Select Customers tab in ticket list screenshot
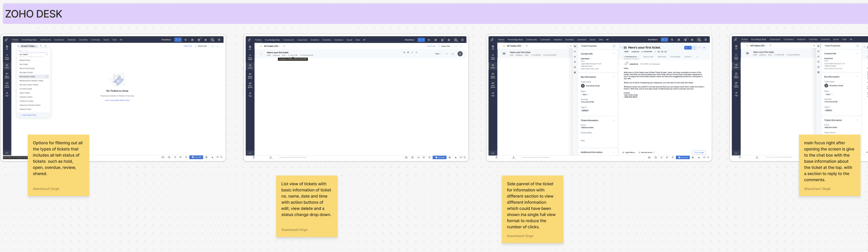Screen dimensions: 868x252 (x=302, y=40)
